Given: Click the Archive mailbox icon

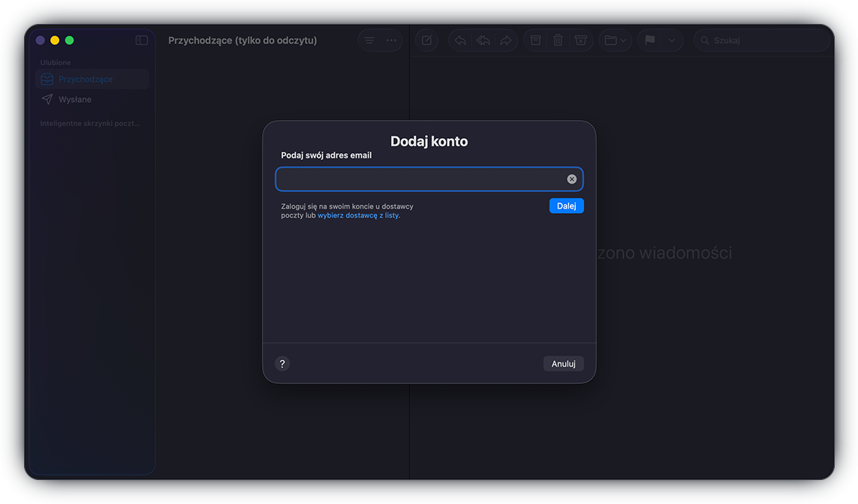Looking at the screenshot, I should 534,40.
